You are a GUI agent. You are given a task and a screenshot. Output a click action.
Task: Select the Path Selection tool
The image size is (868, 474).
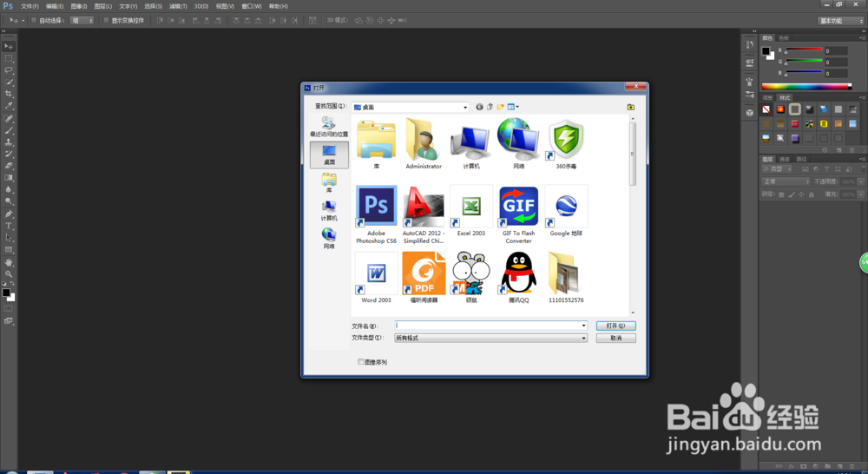coord(9,238)
